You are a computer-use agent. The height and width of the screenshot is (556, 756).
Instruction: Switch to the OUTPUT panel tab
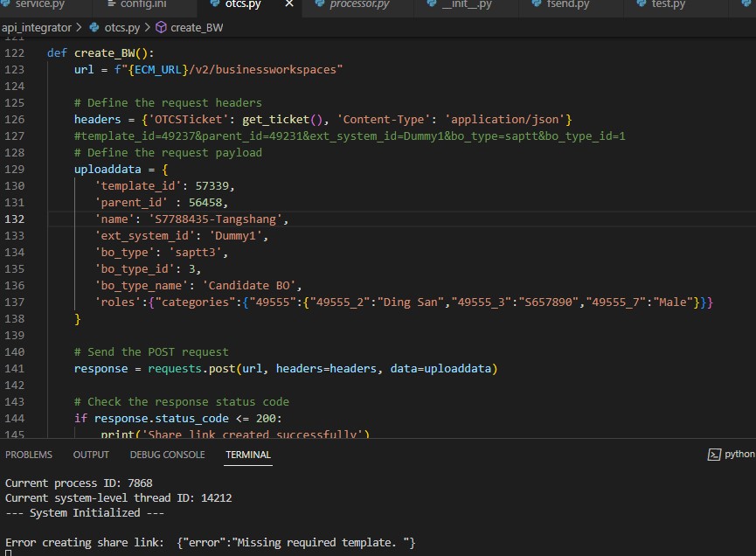click(90, 455)
